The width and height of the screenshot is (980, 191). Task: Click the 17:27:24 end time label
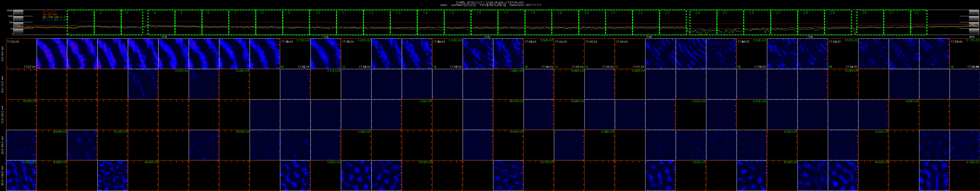(x=30, y=67)
